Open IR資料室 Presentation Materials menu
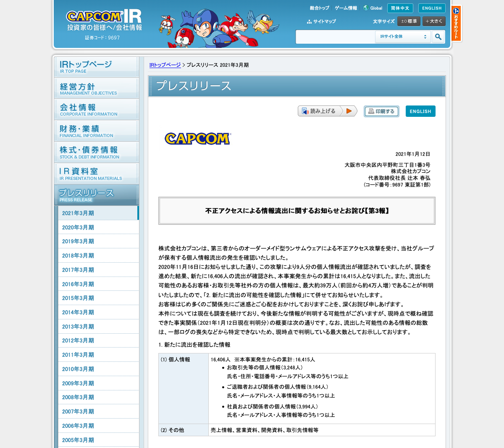The image size is (504, 448). coord(97,174)
